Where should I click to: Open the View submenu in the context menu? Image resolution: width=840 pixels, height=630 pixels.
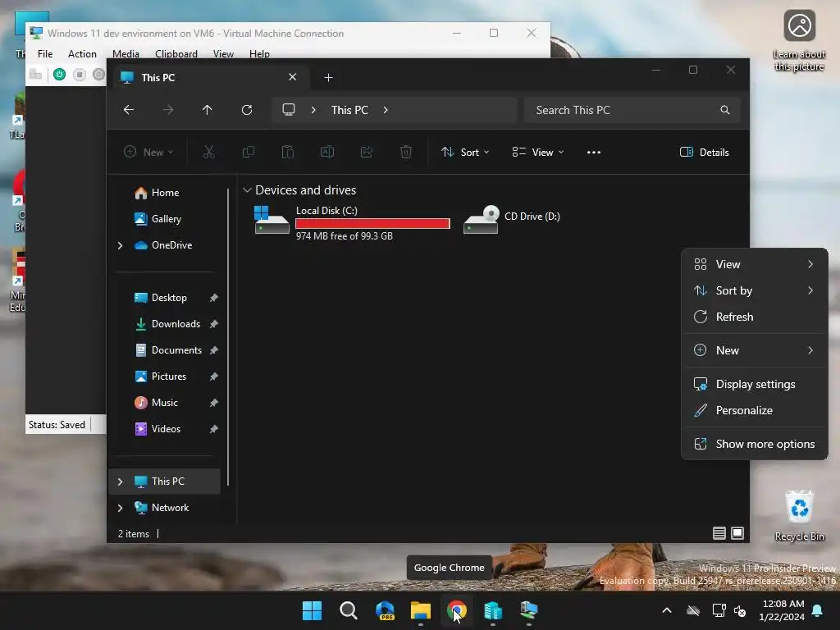tap(755, 264)
